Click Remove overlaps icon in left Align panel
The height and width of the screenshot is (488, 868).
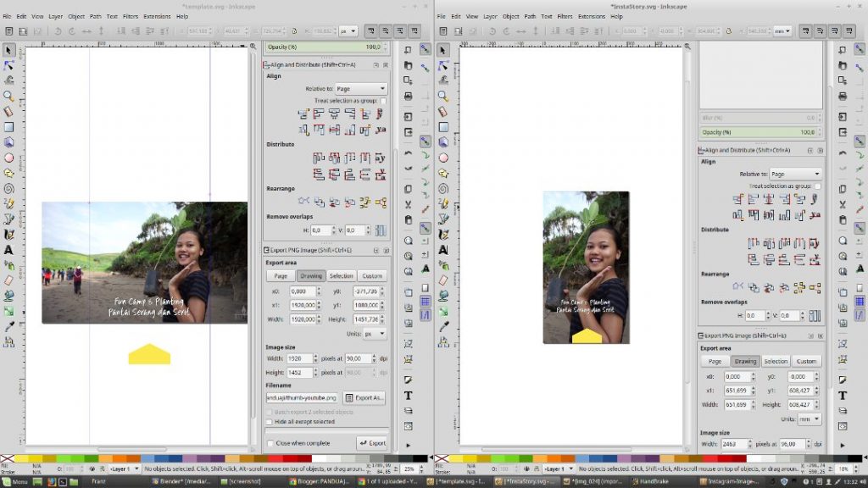tap(380, 230)
